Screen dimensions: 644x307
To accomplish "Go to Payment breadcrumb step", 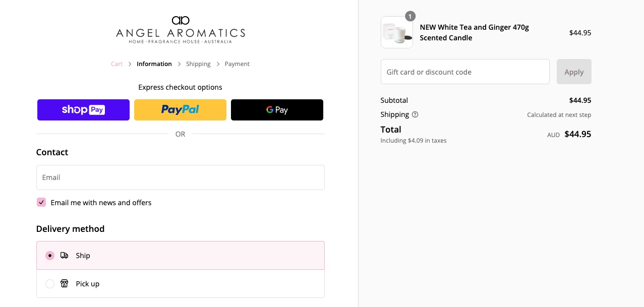I will [237, 64].
